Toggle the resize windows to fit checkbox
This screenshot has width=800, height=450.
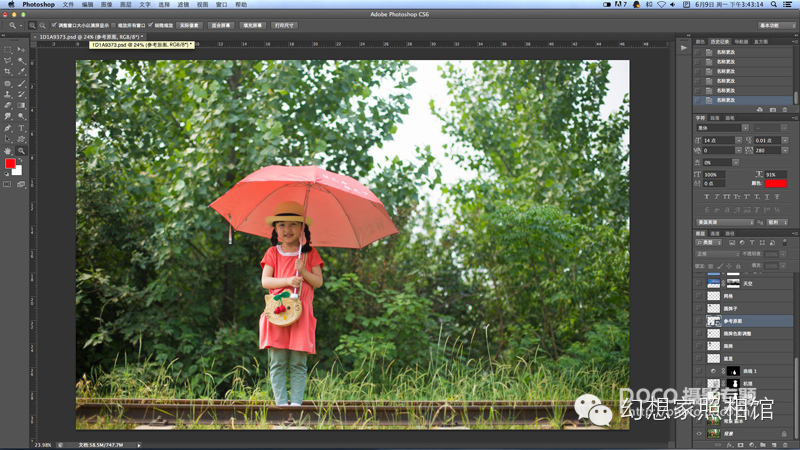pyautogui.click(x=54, y=25)
